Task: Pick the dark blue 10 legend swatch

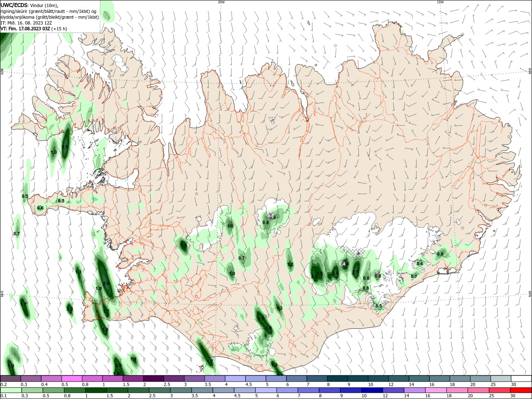Action: click(x=372, y=390)
